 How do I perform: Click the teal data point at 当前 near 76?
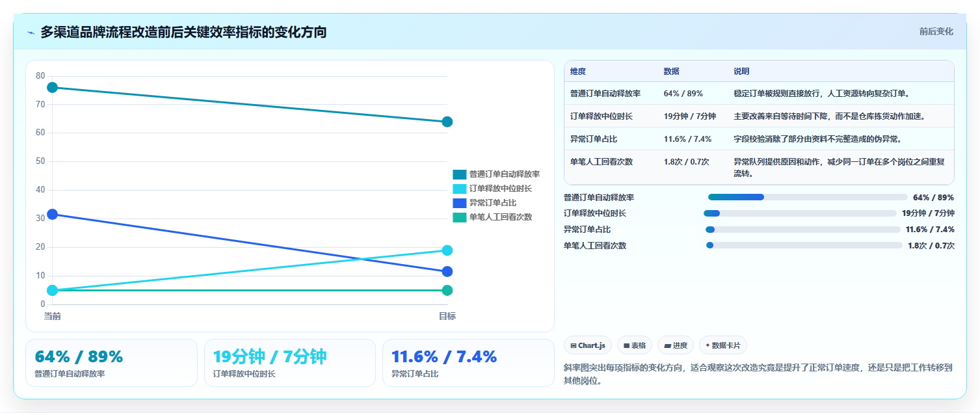[x=52, y=87]
